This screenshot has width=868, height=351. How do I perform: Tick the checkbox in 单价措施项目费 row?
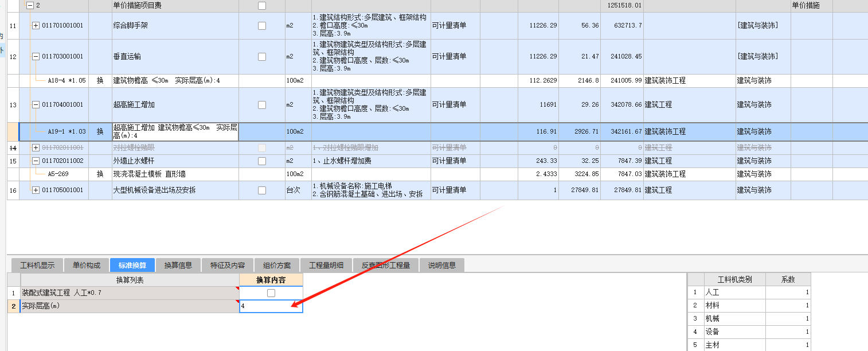point(262,6)
